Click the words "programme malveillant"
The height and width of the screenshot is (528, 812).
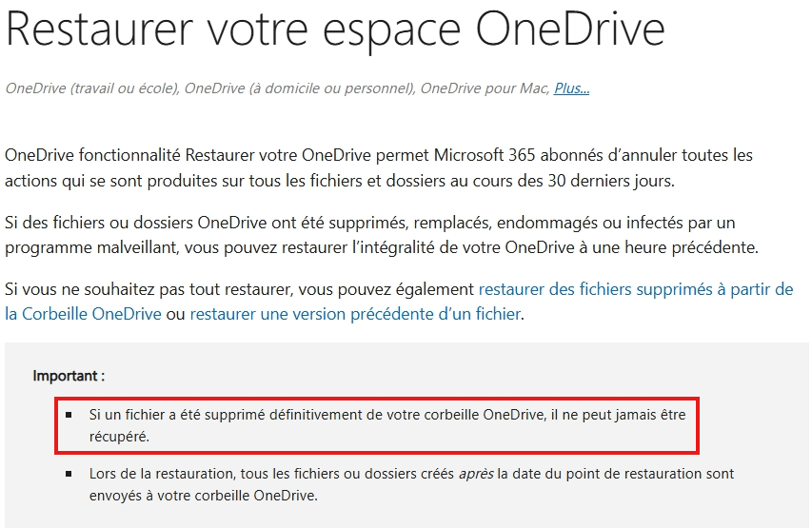tap(91, 247)
